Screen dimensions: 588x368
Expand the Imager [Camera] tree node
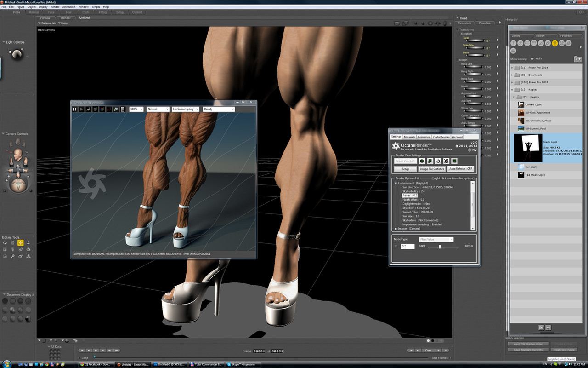click(x=396, y=229)
